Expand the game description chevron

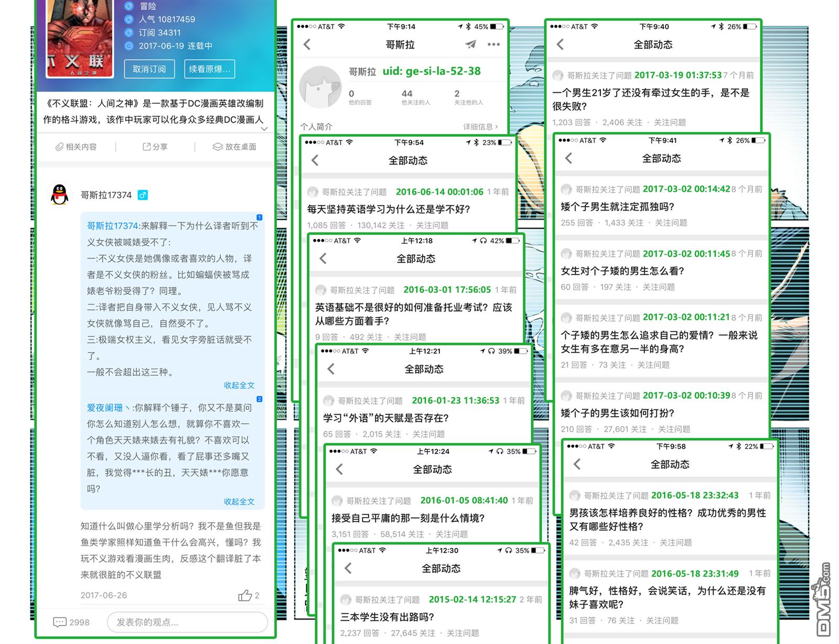[x=264, y=128]
